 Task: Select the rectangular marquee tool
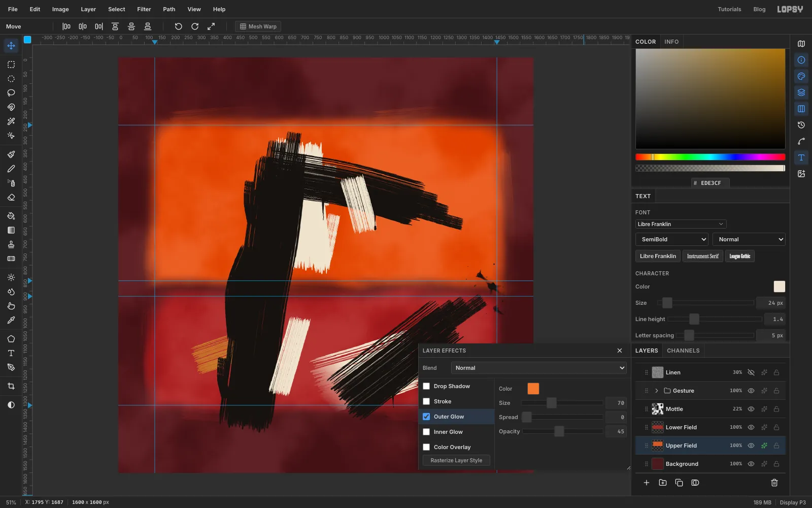click(x=11, y=65)
